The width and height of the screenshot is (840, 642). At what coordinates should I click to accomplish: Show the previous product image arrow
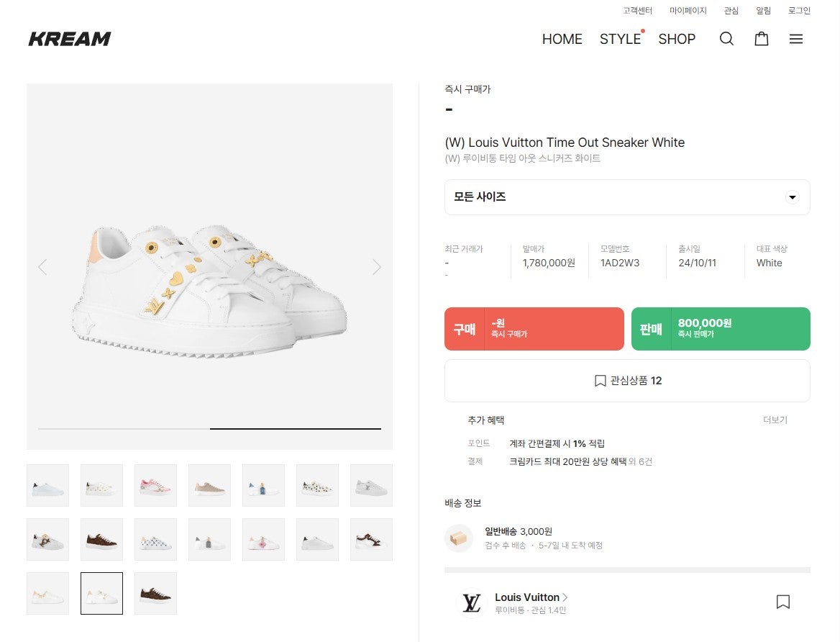42,267
